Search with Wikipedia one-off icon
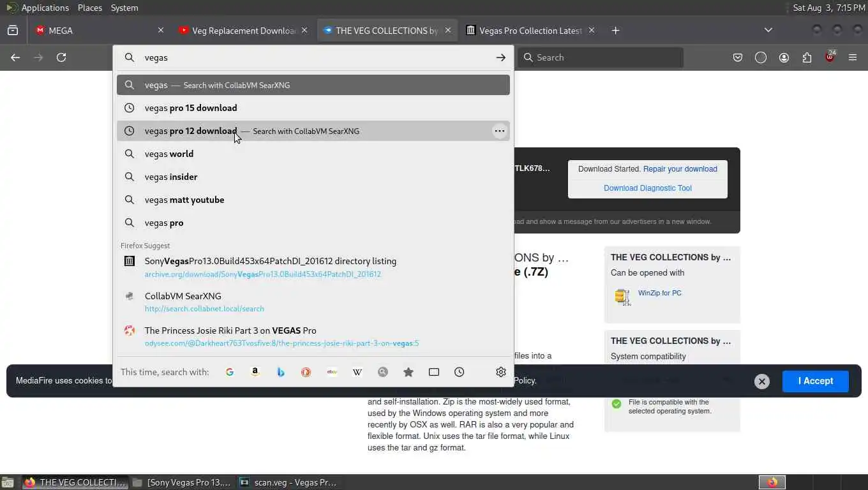This screenshot has height=490, width=868. pyautogui.click(x=357, y=372)
